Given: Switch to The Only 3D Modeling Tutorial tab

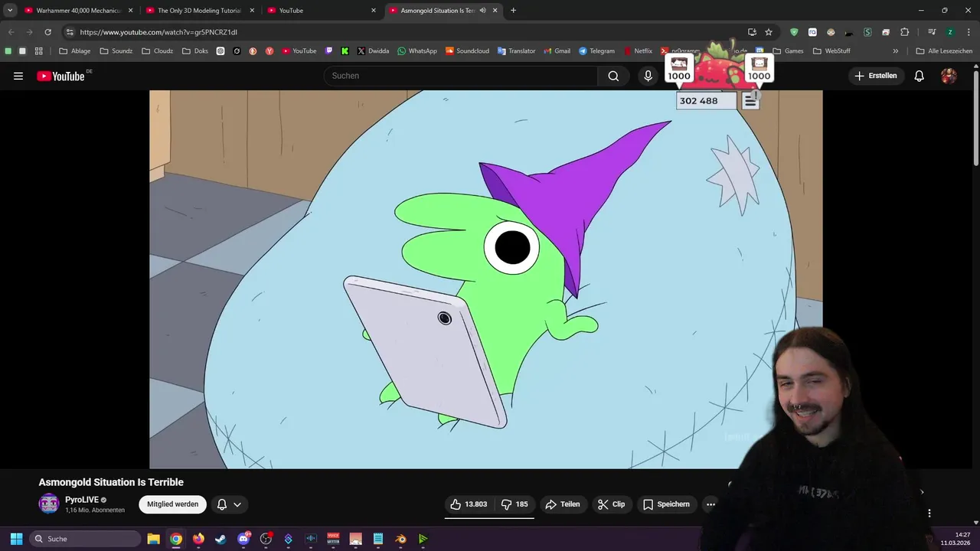Looking at the screenshot, I should point(200,11).
